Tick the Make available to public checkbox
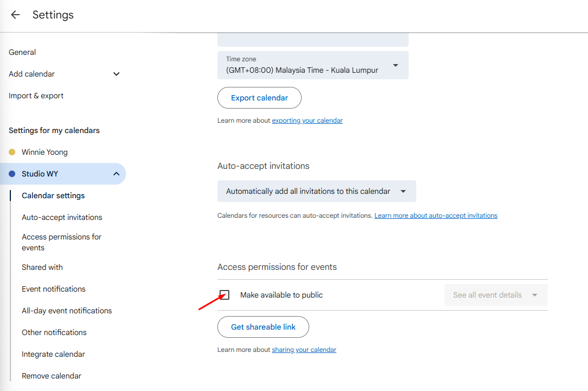Viewport: 588px width, 391px height. click(x=224, y=295)
